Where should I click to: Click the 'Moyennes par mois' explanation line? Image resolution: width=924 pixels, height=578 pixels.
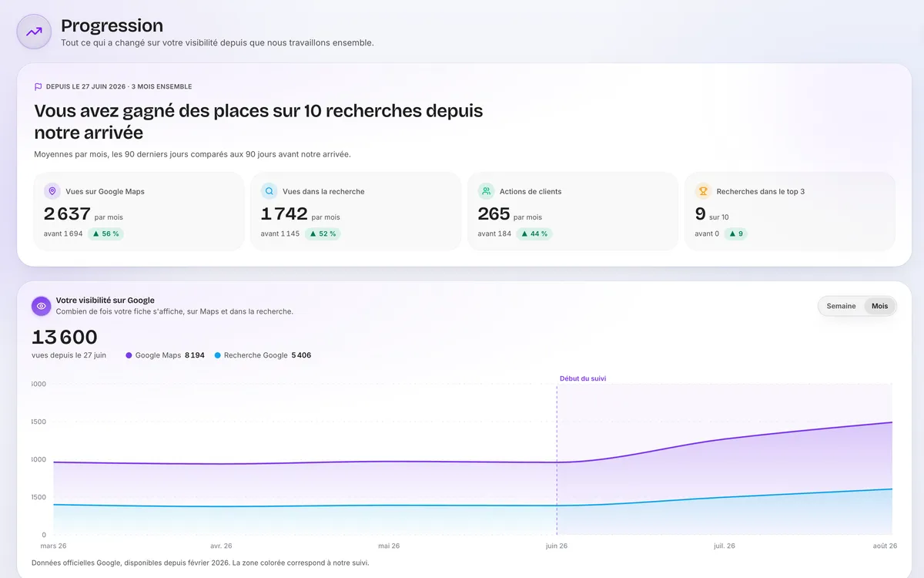(192, 154)
